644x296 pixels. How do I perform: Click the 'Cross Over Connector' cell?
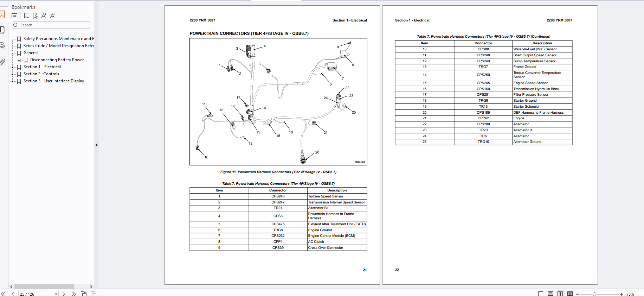coord(337,248)
